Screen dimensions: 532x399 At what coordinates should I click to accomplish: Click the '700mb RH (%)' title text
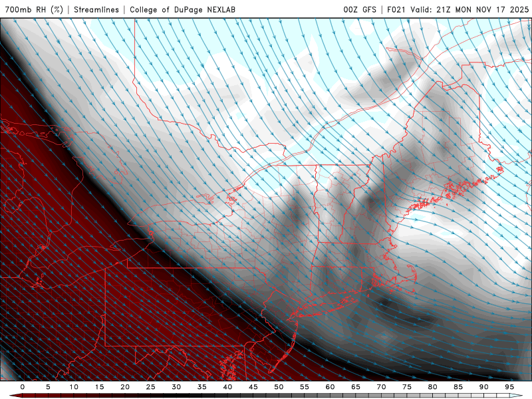(34, 9)
